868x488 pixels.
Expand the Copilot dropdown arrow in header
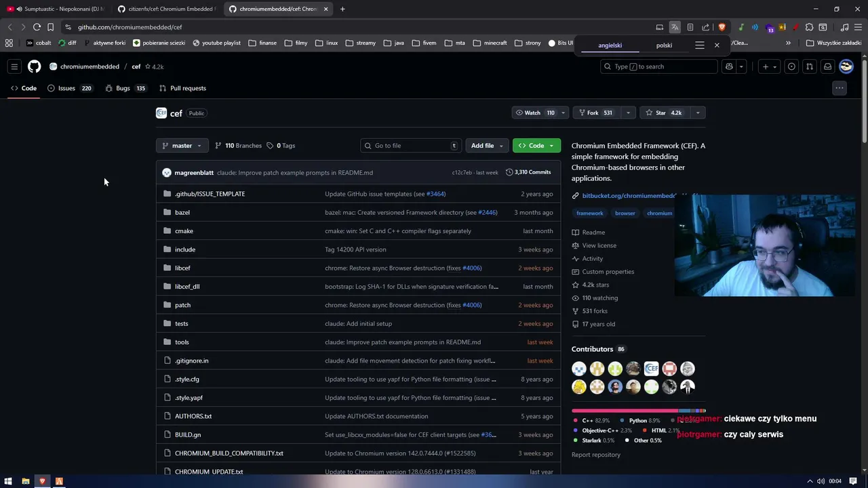pos(741,66)
